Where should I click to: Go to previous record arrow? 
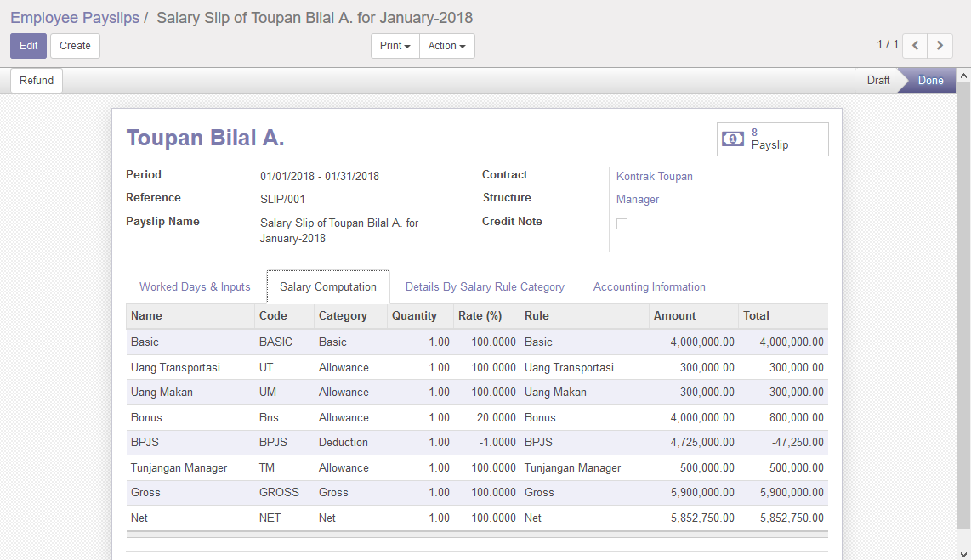(x=915, y=46)
